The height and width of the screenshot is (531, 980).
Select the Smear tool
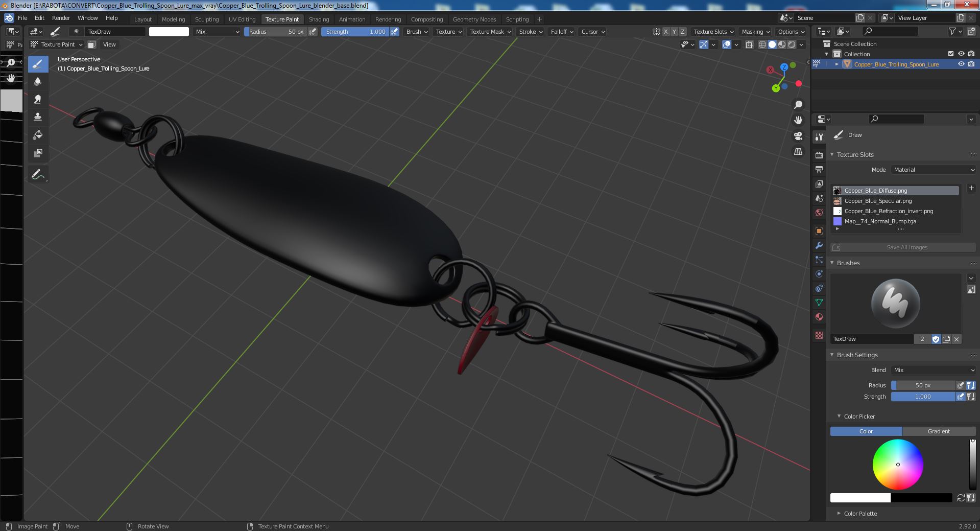[38, 100]
